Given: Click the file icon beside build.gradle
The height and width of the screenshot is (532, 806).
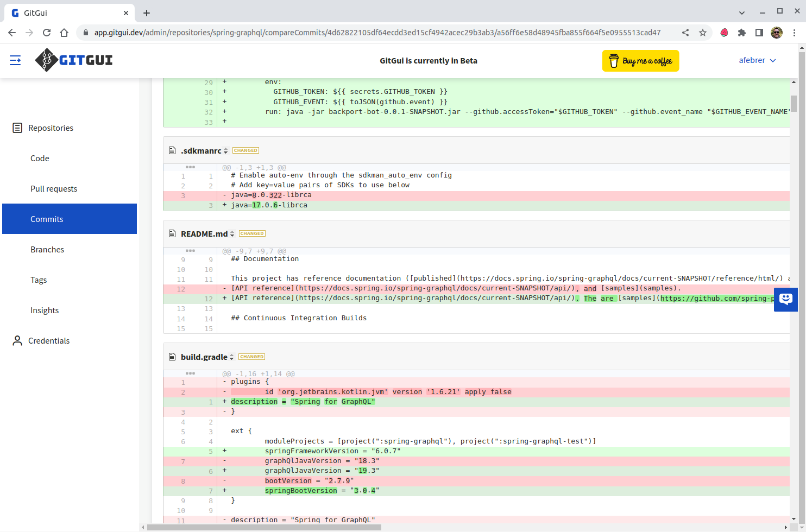Looking at the screenshot, I should point(172,357).
